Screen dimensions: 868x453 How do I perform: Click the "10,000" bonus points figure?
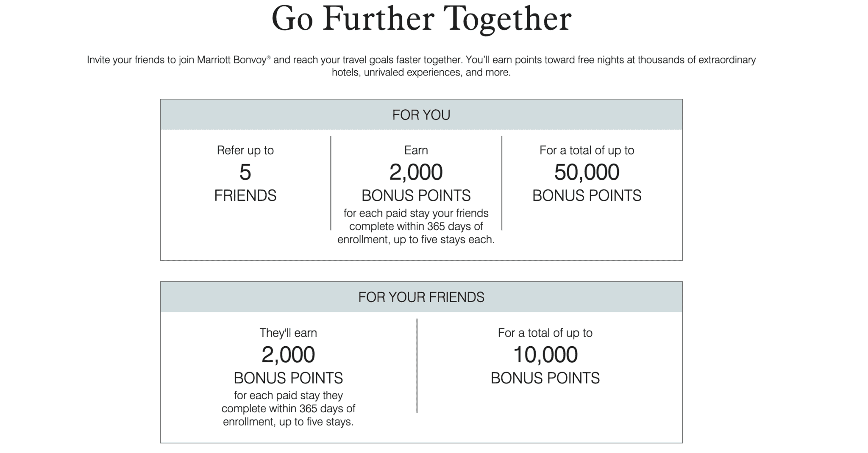tap(545, 355)
